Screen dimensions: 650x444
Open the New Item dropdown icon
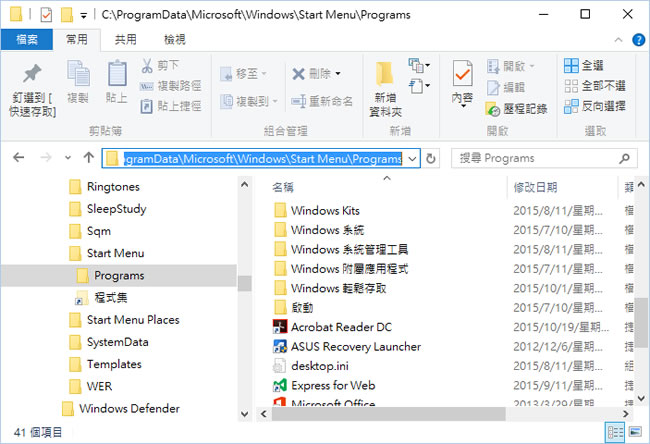[419, 65]
